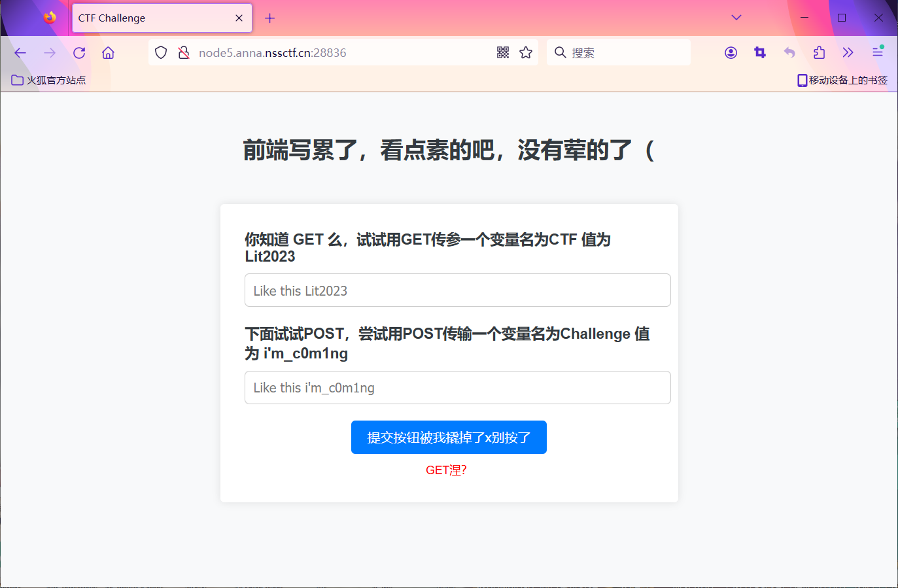Click the screenshot crop tool icon
This screenshot has height=588, width=898.
click(x=760, y=53)
